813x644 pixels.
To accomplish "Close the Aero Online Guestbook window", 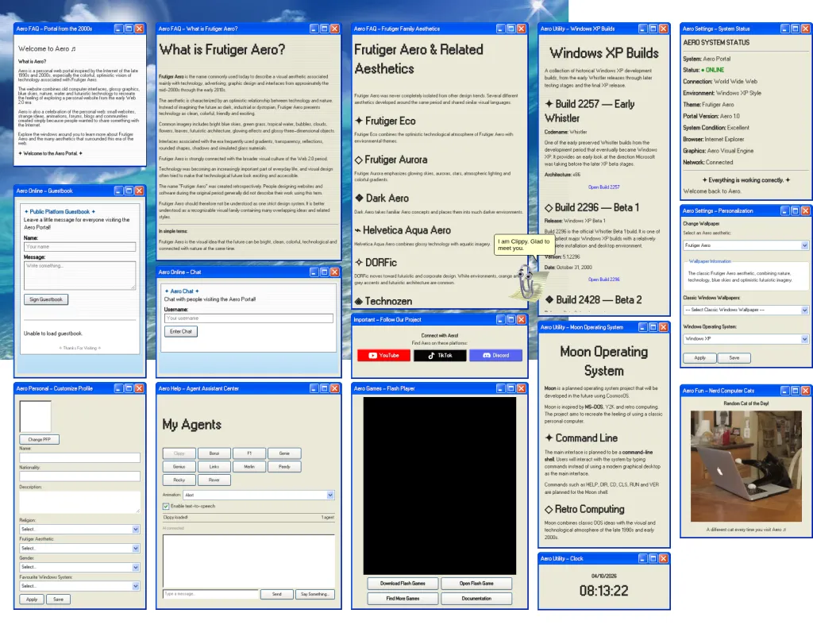I will (x=139, y=191).
